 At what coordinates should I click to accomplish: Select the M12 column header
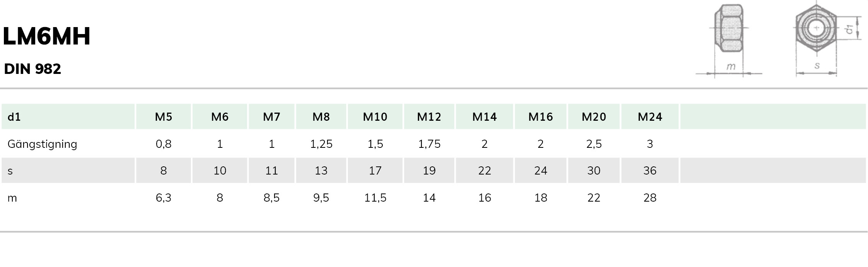(429, 116)
